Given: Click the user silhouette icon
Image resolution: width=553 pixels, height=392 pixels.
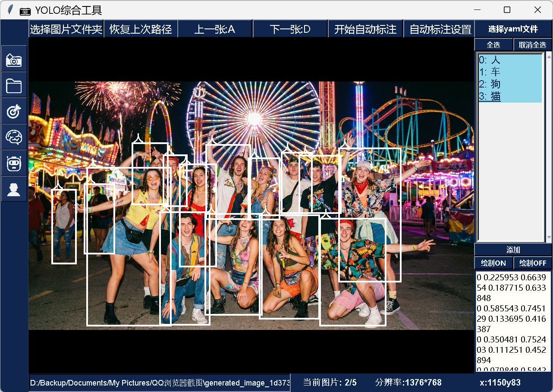Looking at the screenshot, I should tap(14, 189).
